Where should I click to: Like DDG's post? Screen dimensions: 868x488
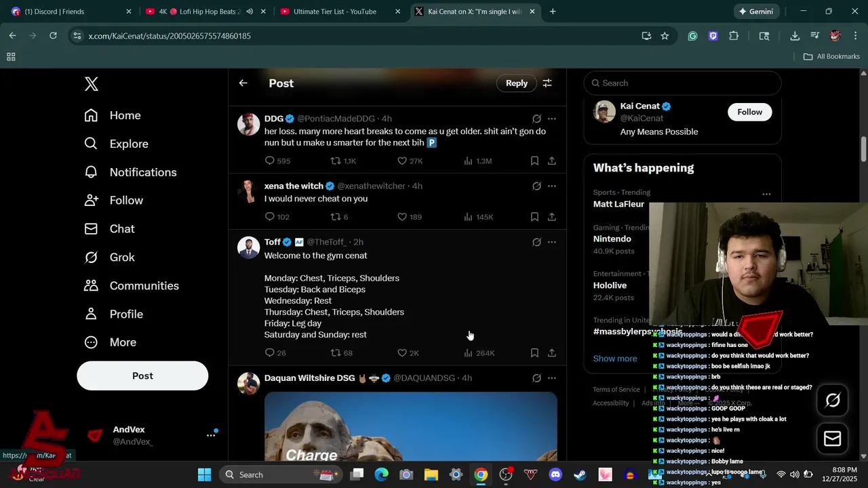click(410, 161)
